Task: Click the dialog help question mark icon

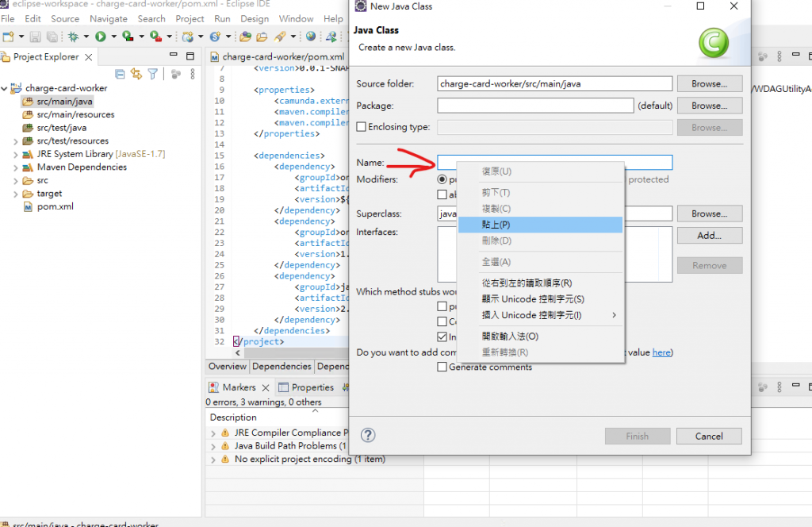Action: 368,435
